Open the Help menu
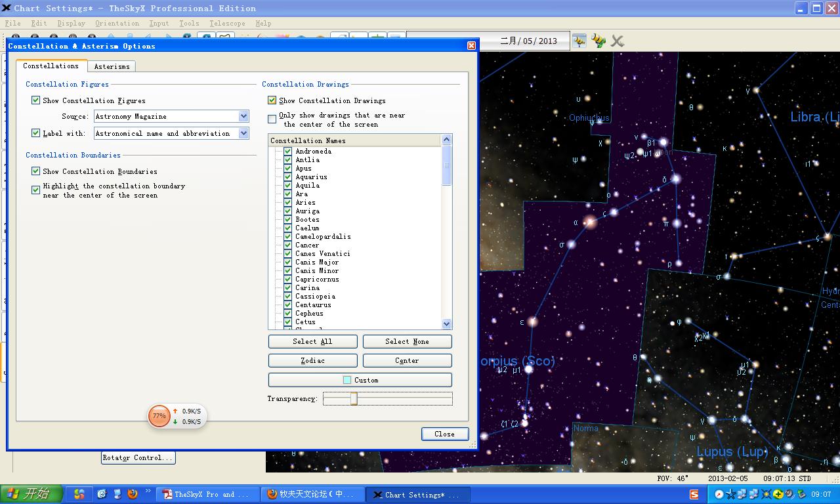This screenshot has width=840, height=504. click(x=263, y=23)
